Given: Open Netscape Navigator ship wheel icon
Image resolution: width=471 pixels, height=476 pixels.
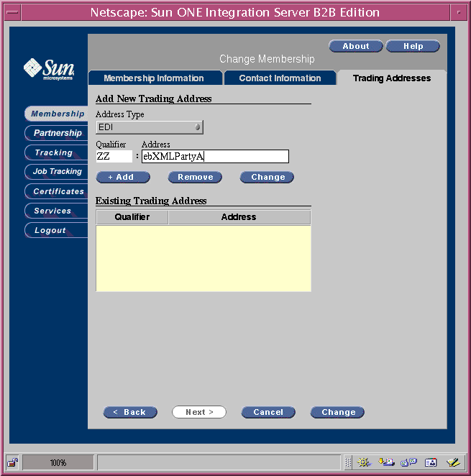Looking at the screenshot, I should pos(364,462).
